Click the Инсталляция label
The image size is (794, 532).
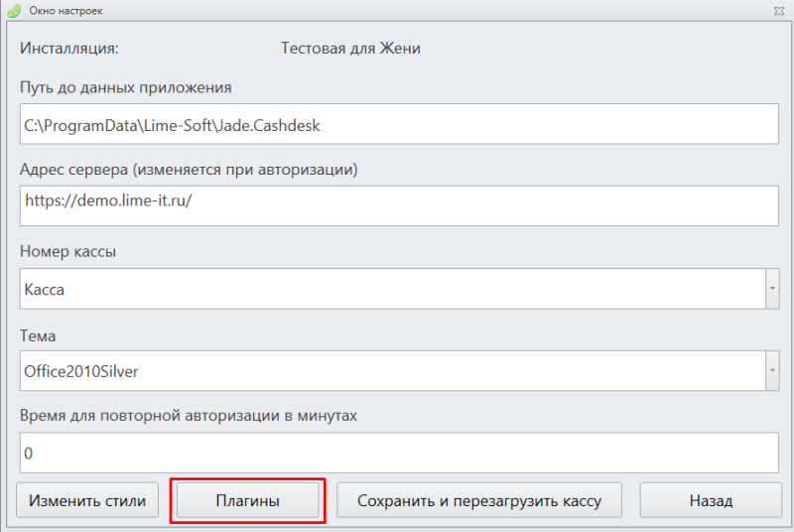(x=69, y=48)
